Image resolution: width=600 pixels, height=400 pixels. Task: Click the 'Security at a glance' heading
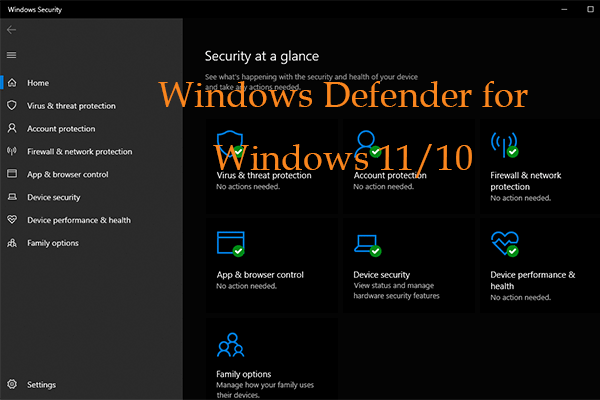pos(262,56)
